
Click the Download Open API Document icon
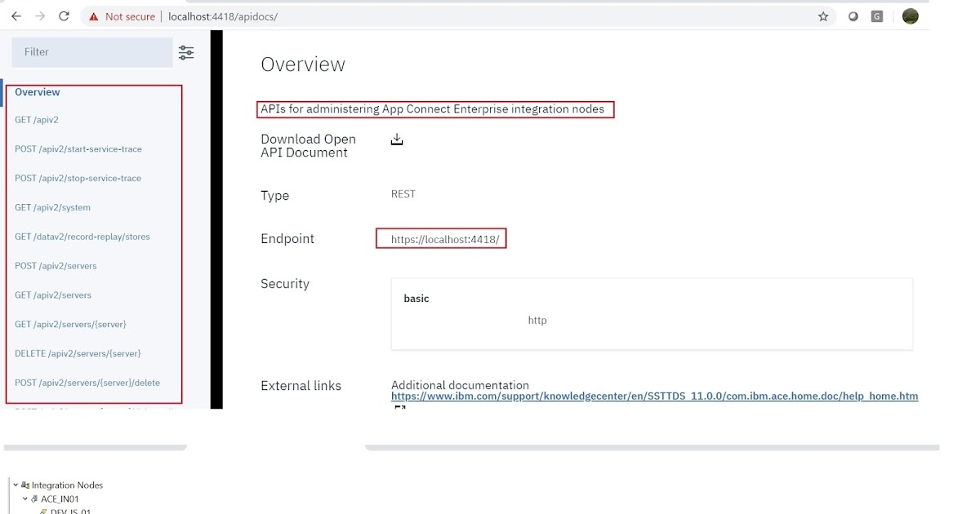coord(397,140)
